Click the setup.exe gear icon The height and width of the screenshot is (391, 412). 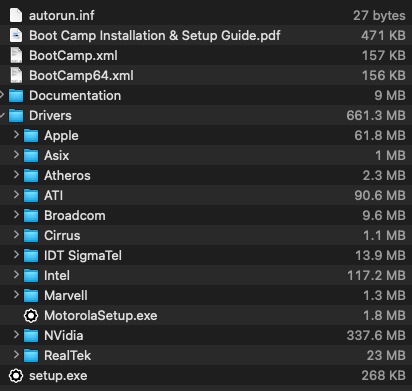(16, 376)
